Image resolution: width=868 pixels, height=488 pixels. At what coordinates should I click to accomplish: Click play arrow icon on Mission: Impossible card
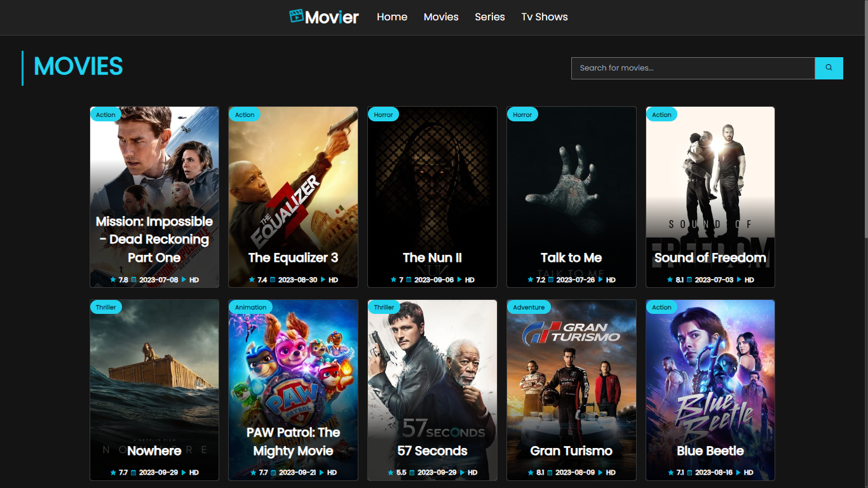tap(184, 280)
